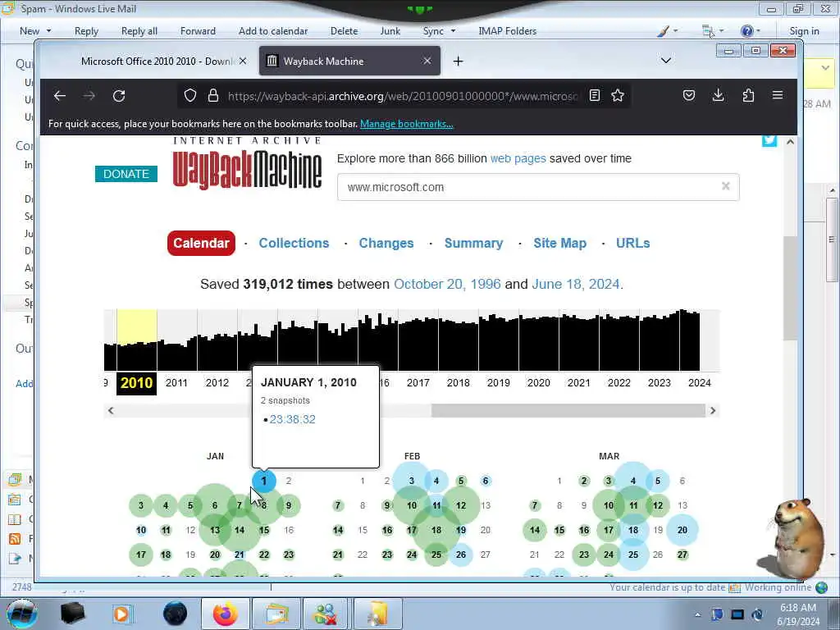The image size is (840, 630).
Task: Show hidden system tray icons
Action: 697,614
